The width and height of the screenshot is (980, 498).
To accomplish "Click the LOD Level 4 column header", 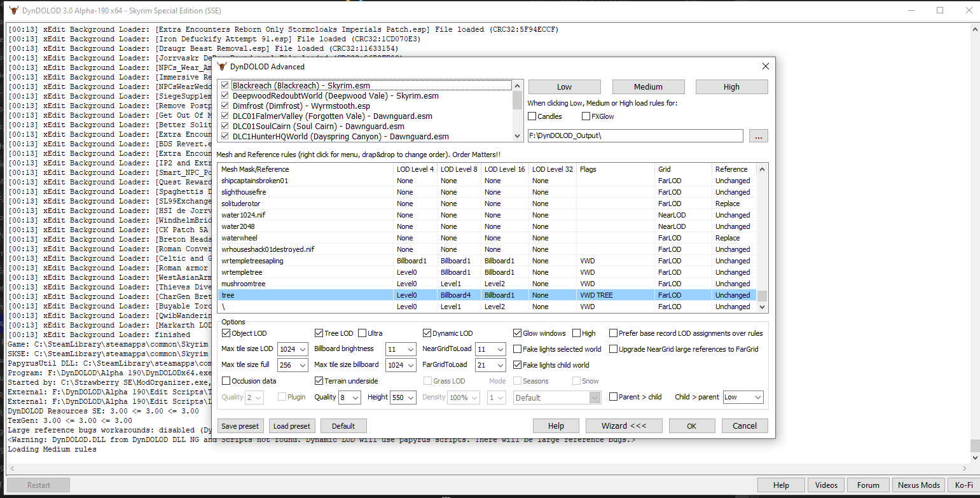I will (x=415, y=169).
